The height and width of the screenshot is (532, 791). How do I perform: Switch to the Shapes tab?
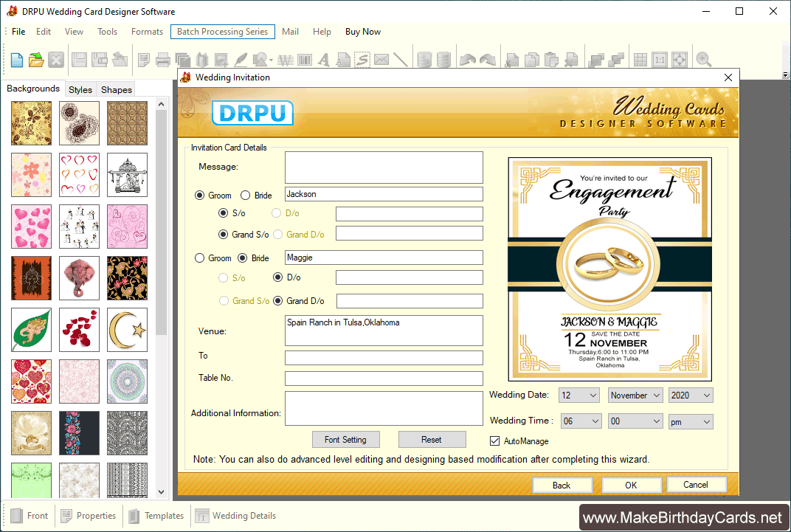(x=117, y=90)
